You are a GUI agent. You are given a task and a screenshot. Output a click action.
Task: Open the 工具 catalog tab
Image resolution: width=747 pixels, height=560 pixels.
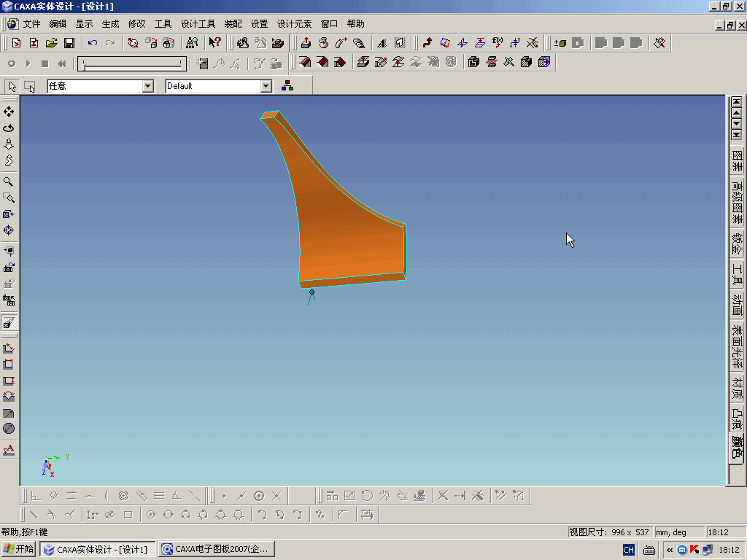click(x=737, y=275)
